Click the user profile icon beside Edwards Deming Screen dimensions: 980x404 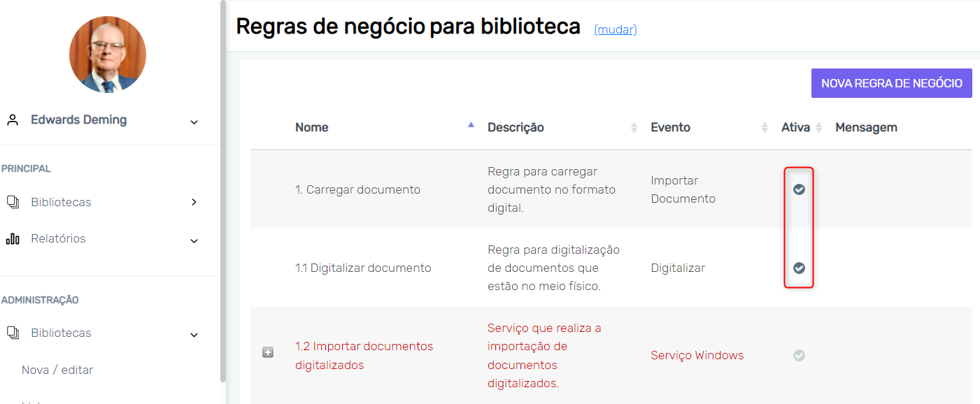coord(13,120)
